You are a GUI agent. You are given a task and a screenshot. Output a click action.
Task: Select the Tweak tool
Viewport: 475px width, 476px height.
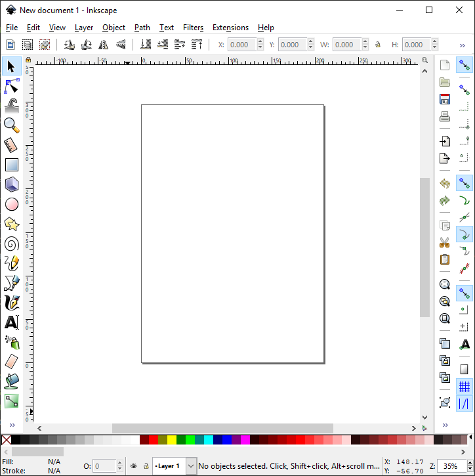[x=12, y=105]
